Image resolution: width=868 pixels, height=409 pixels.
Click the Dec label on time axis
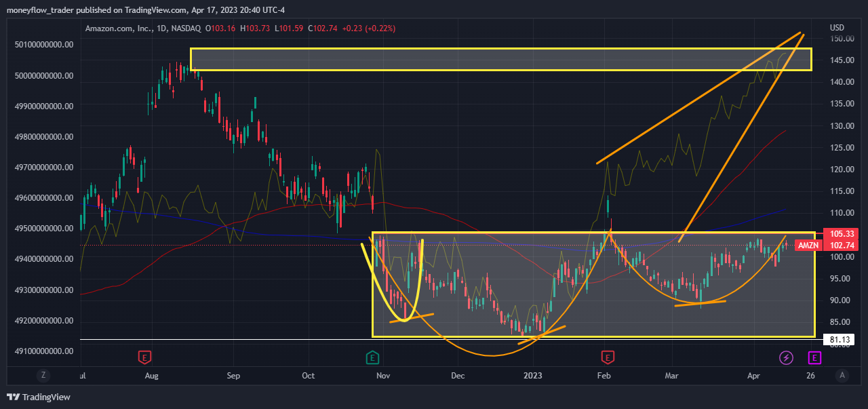[457, 375]
